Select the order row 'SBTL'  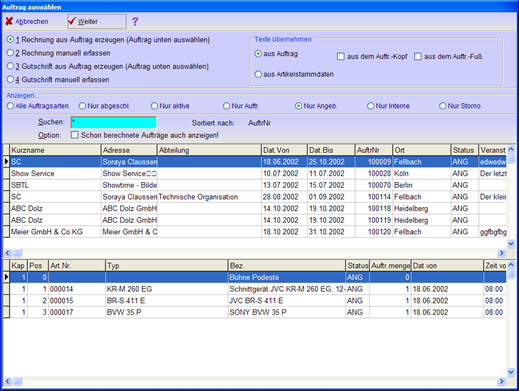pos(255,185)
